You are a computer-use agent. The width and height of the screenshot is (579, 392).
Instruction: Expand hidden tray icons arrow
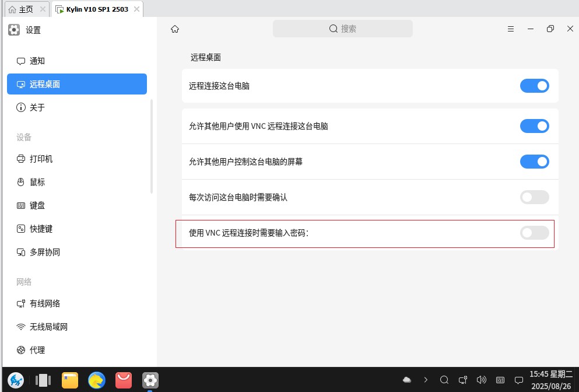426,380
